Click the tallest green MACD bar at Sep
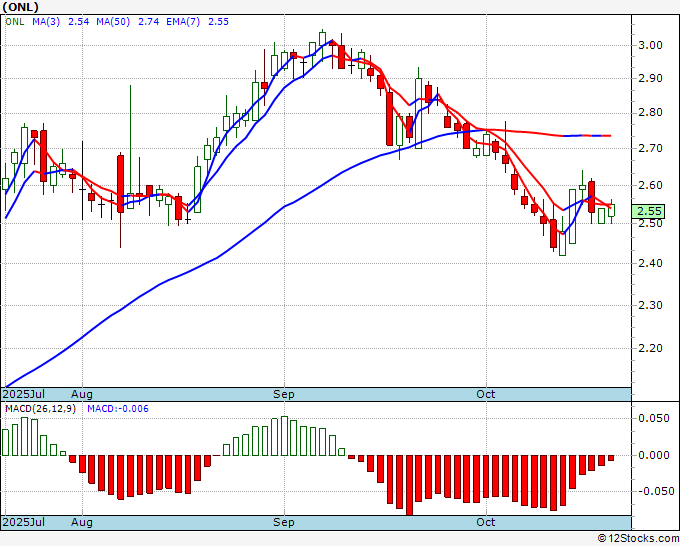 tap(284, 436)
